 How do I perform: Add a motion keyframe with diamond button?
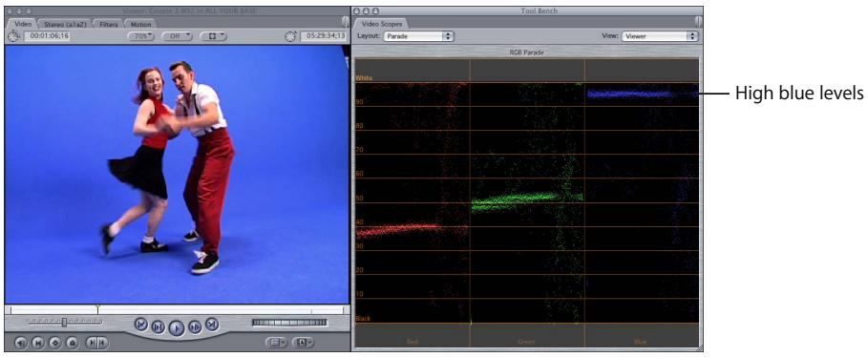tap(54, 343)
